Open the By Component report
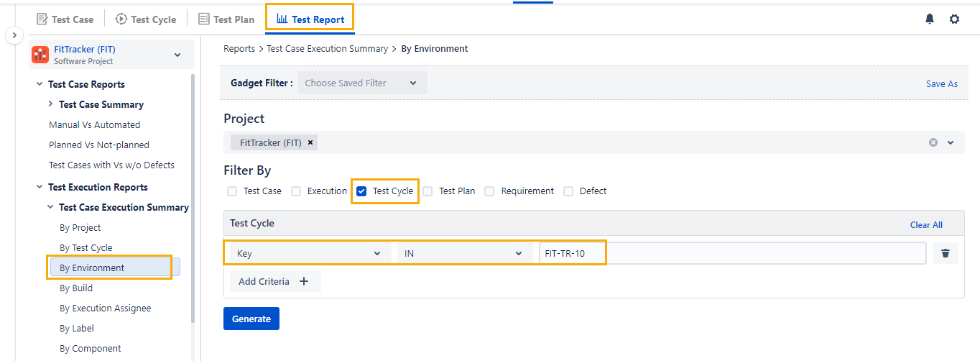 [x=91, y=348]
